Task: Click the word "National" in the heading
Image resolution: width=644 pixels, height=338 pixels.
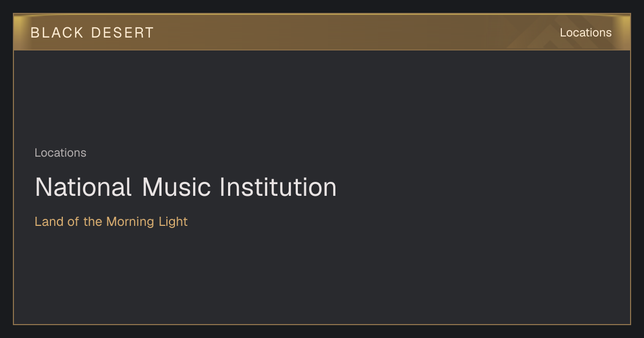Action: coord(83,187)
